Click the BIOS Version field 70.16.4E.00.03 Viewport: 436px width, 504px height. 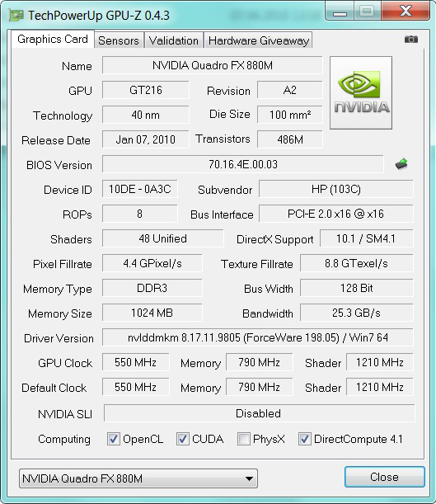(243, 164)
